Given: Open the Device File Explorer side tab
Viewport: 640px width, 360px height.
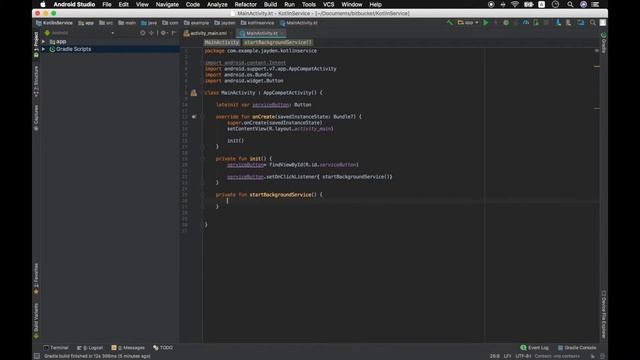Looking at the screenshot, I should (x=603, y=314).
